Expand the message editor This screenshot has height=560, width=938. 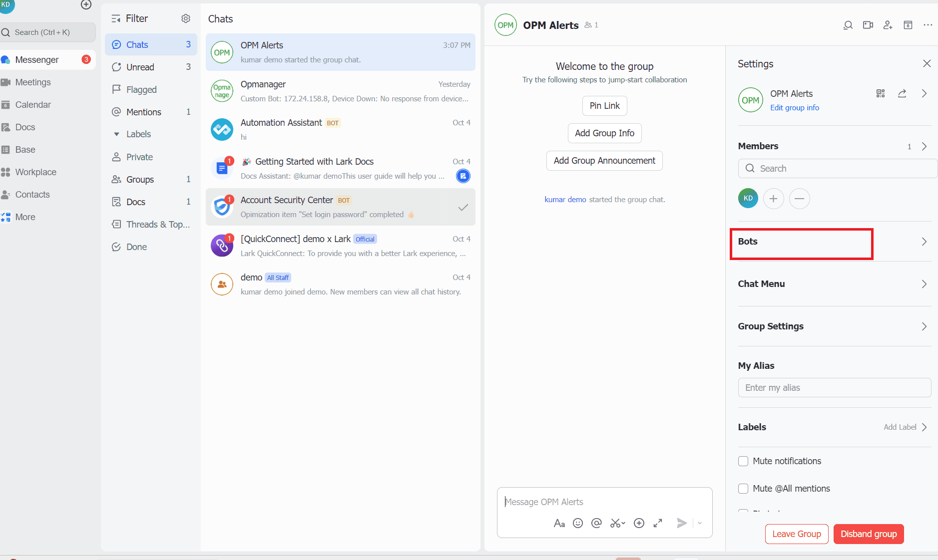coord(658,523)
